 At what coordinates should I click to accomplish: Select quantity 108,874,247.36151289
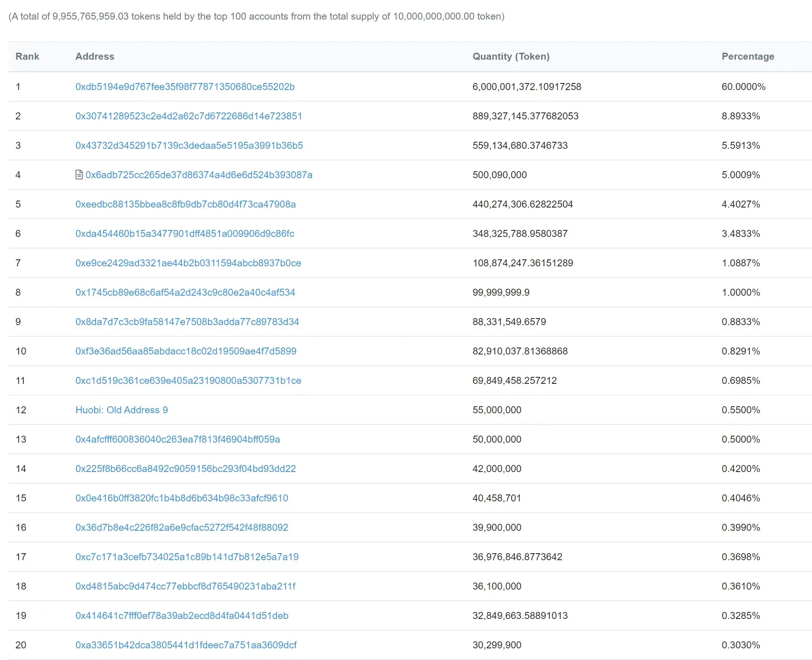(x=523, y=263)
